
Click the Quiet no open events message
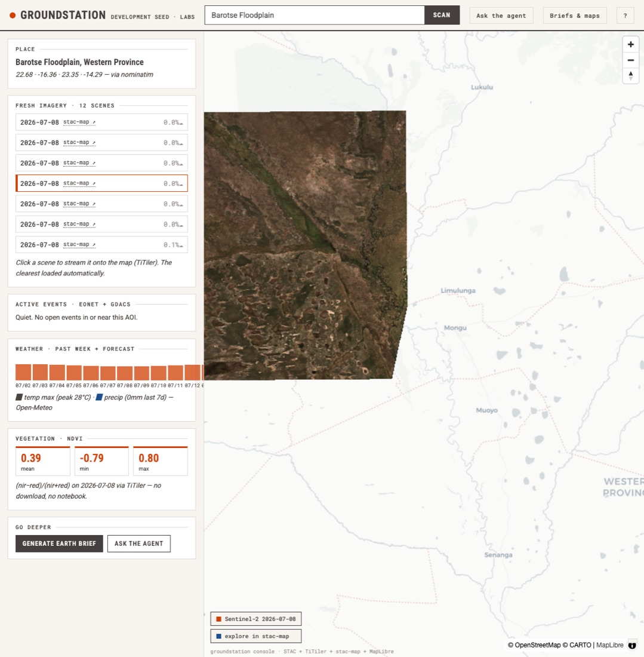pyautogui.click(x=76, y=317)
